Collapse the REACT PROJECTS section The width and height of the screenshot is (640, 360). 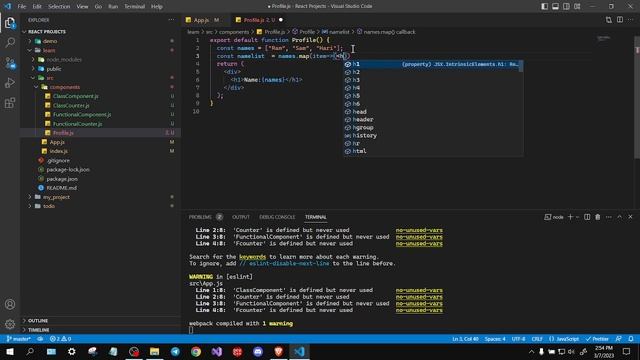coord(100,32)
